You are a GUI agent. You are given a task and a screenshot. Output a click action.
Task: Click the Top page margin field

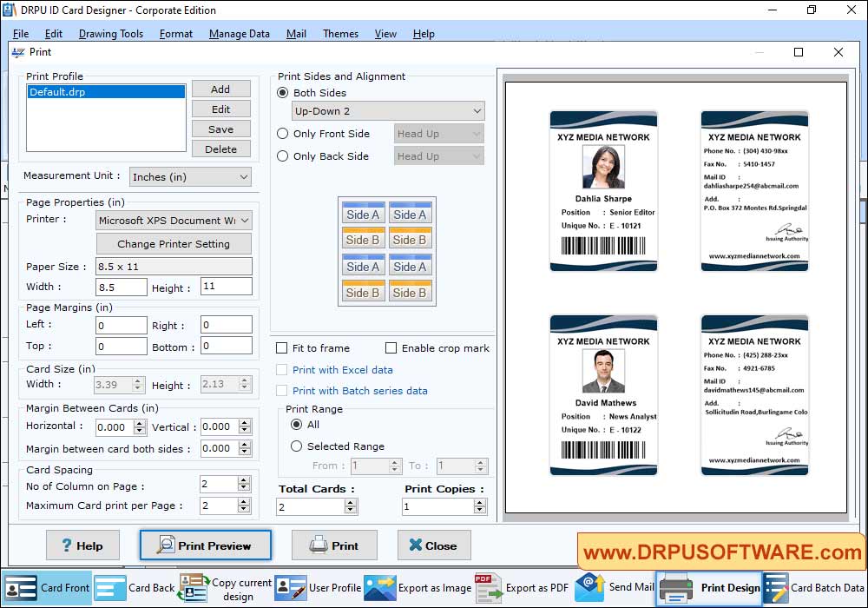tap(122, 346)
